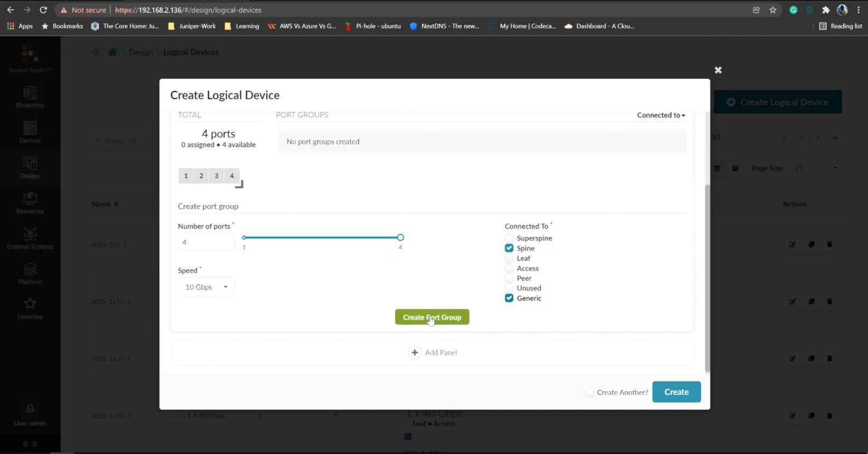The width and height of the screenshot is (868, 454).
Task: Enable the Unused checkbox
Action: [x=509, y=288]
